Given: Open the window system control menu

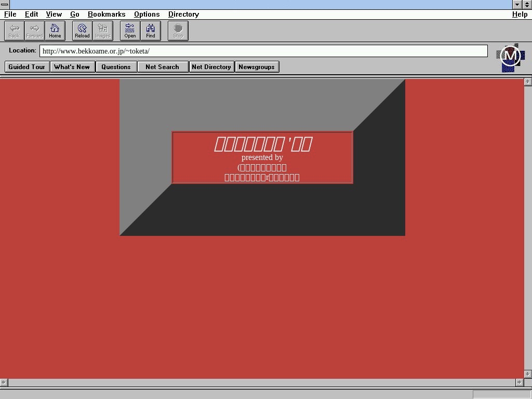Looking at the screenshot, I should [x=5, y=4].
